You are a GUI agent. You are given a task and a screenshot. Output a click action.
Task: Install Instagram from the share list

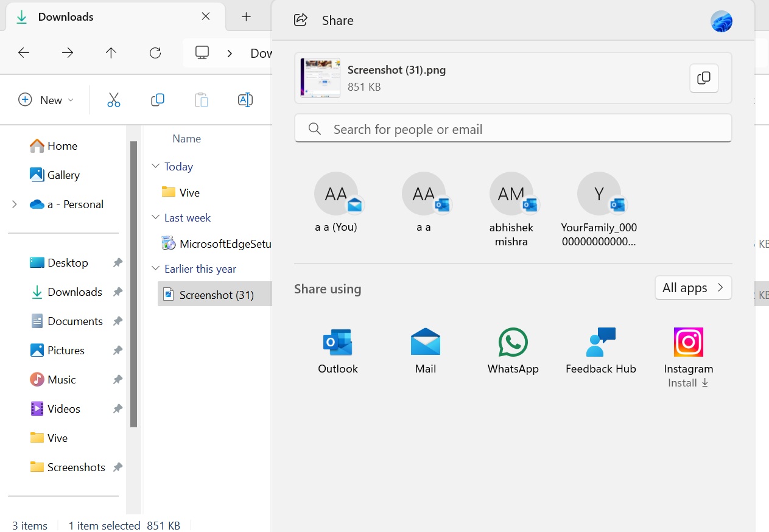tap(689, 357)
